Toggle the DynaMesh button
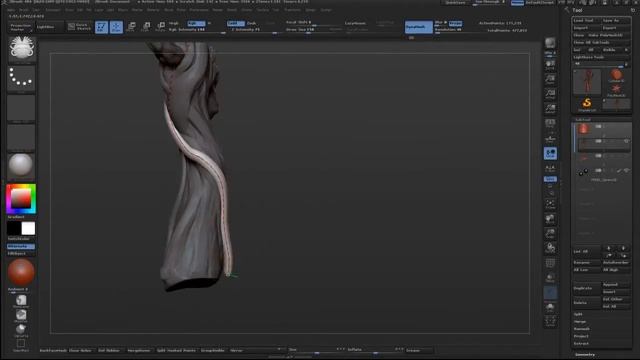This screenshot has width=640, height=360. 418,27
